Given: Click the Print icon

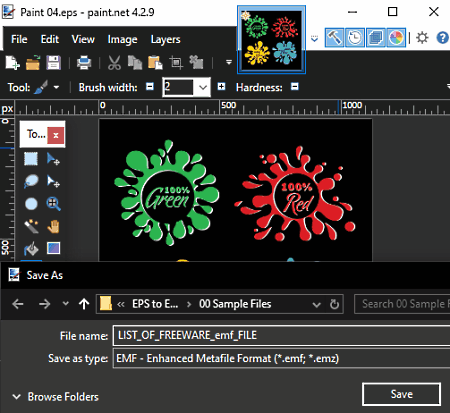Looking at the screenshot, I should point(84,62).
